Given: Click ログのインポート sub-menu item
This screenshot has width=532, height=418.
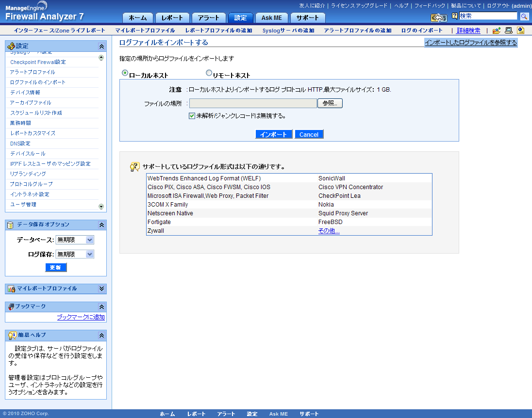Looking at the screenshot, I should pyautogui.click(x=422, y=31).
